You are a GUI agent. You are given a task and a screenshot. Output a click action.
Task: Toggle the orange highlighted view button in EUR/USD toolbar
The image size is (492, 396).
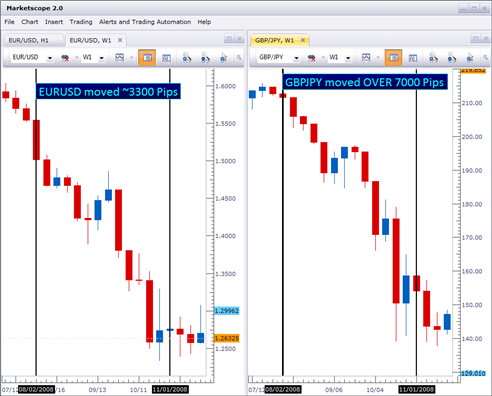point(147,58)
